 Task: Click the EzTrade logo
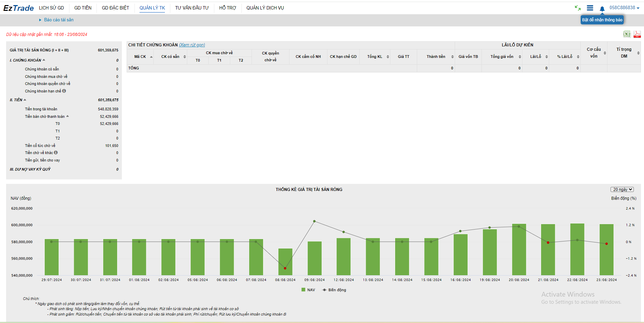pos(19,8)
